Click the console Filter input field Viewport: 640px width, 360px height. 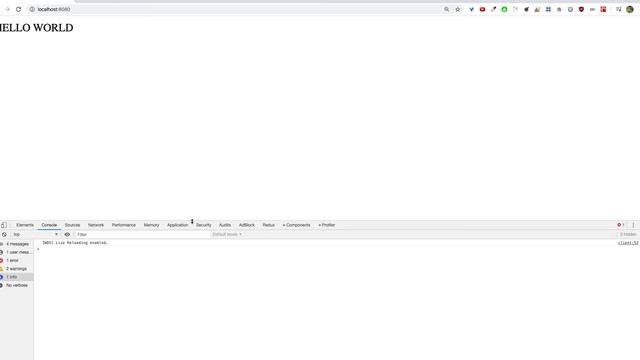[142, 235]
